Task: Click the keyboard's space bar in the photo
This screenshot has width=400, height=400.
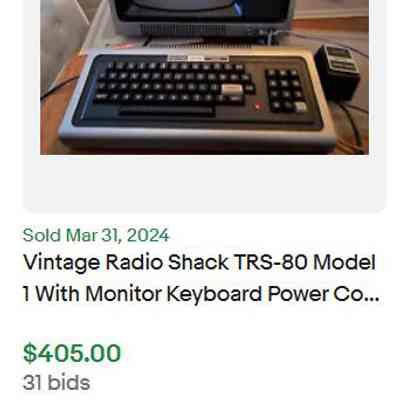Action: [x=166, y=112]
